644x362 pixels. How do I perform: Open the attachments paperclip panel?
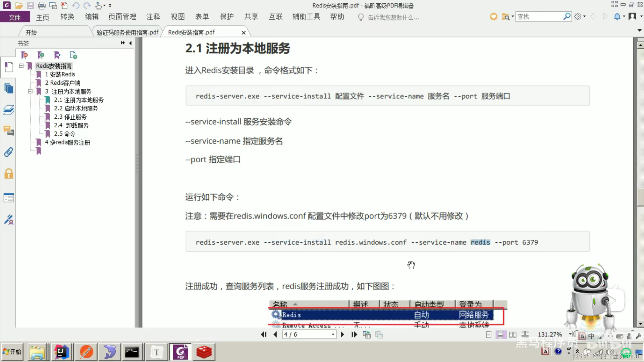tap(9, 152)
